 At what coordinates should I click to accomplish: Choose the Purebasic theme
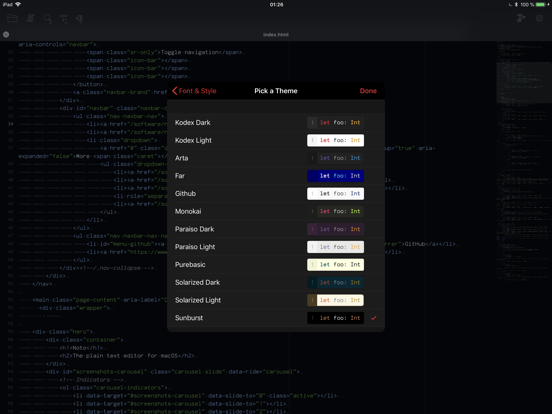276,264
